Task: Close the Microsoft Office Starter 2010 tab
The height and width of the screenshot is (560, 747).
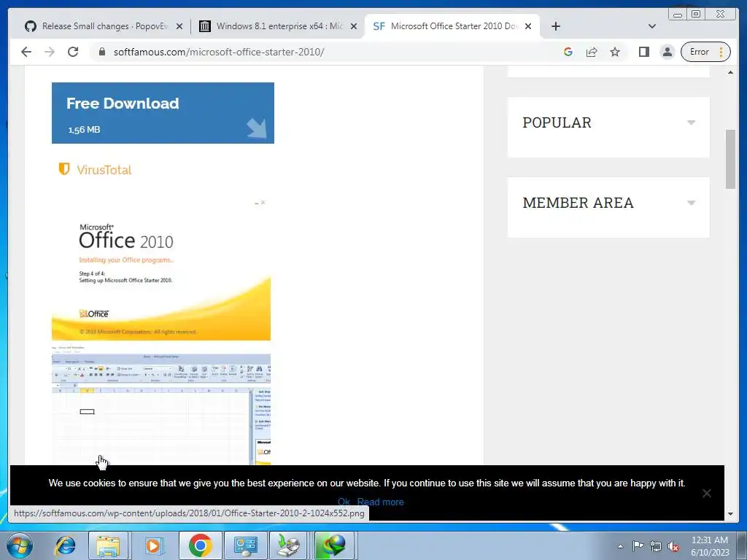Action: coord(528,26)
